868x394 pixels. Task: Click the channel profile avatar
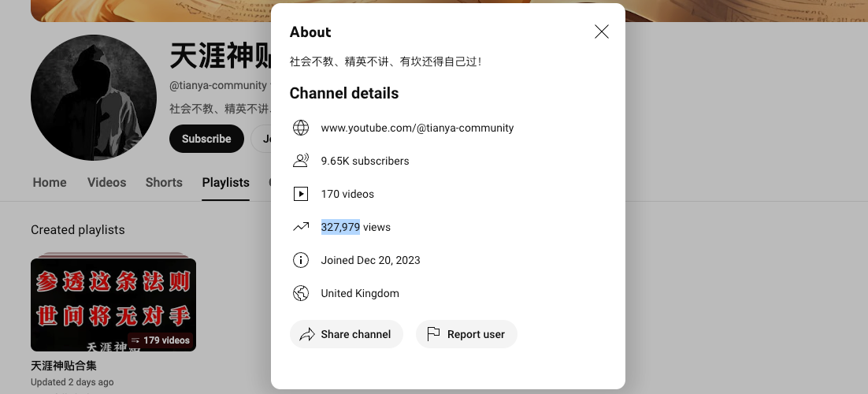pos(94,98)
